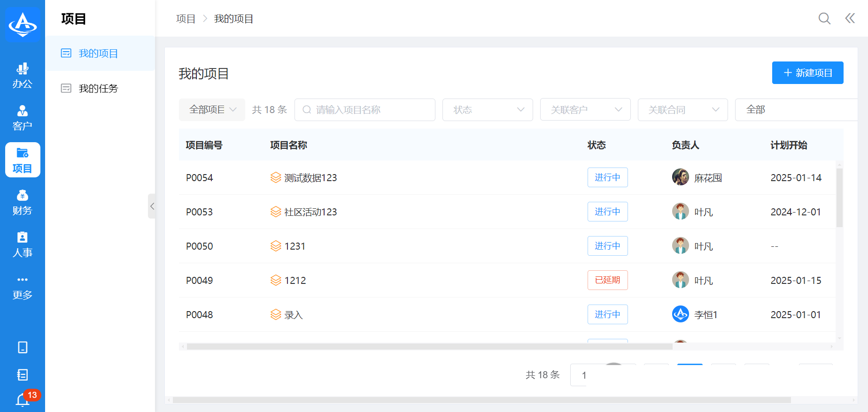Open the 客户 (Customer) sidebar module
The image size is (868, 412).
pos(22,118)
